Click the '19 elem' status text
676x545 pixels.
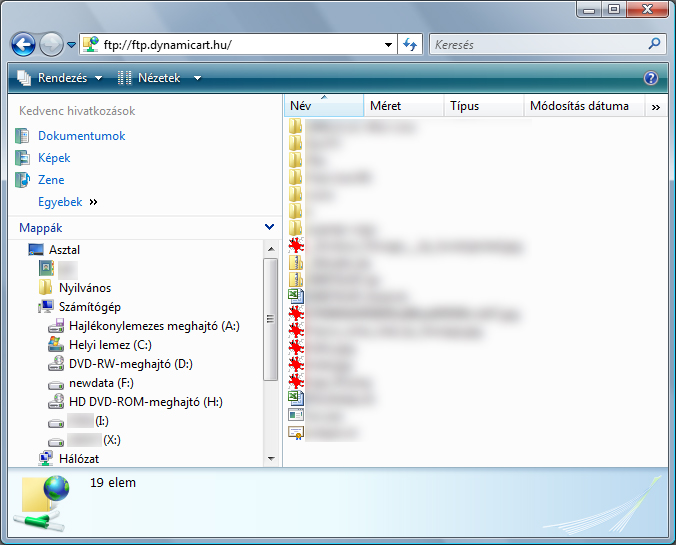113,482
